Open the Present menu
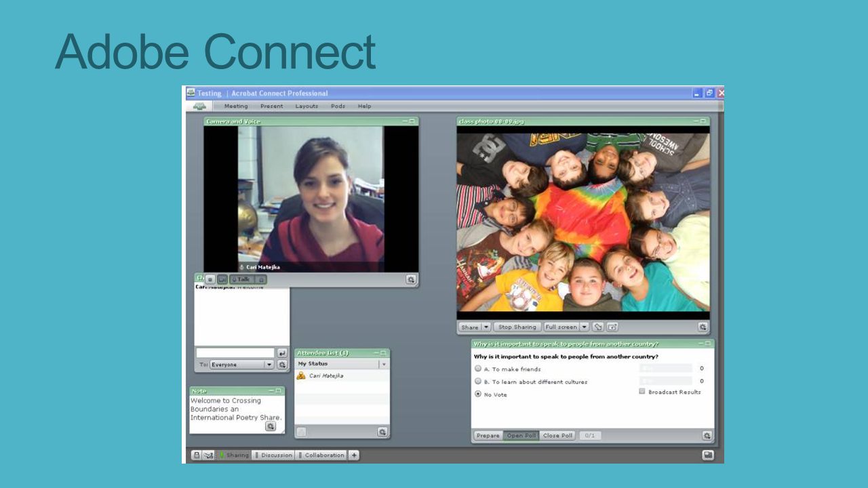The height and width of the screenshot is (488, 868). [x=271, y=106]
